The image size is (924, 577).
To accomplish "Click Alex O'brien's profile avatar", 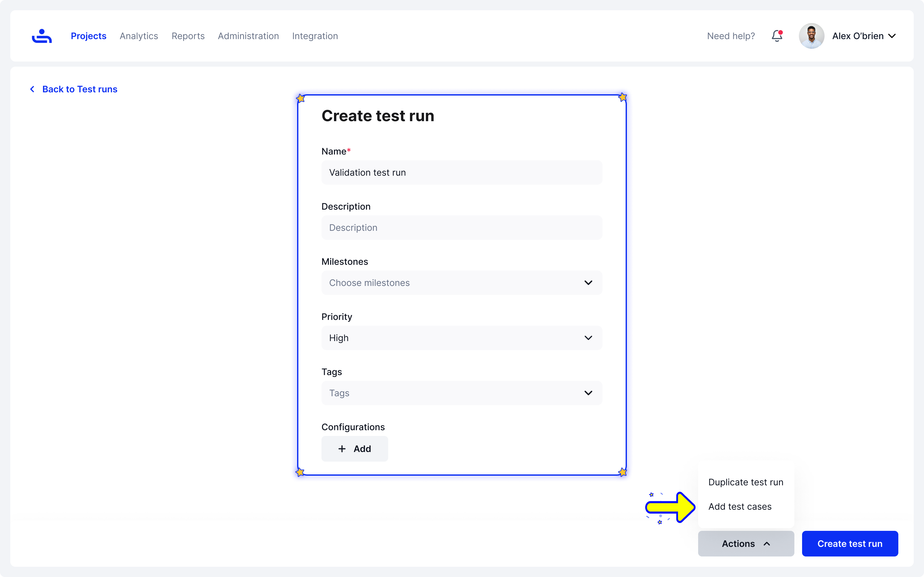I will (x=811, y=36).
